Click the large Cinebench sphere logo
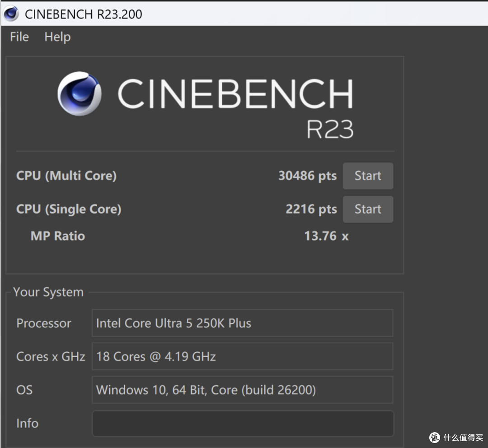This screenshot has height=448, width=488. pyautogui.click(x=80, y=93)
